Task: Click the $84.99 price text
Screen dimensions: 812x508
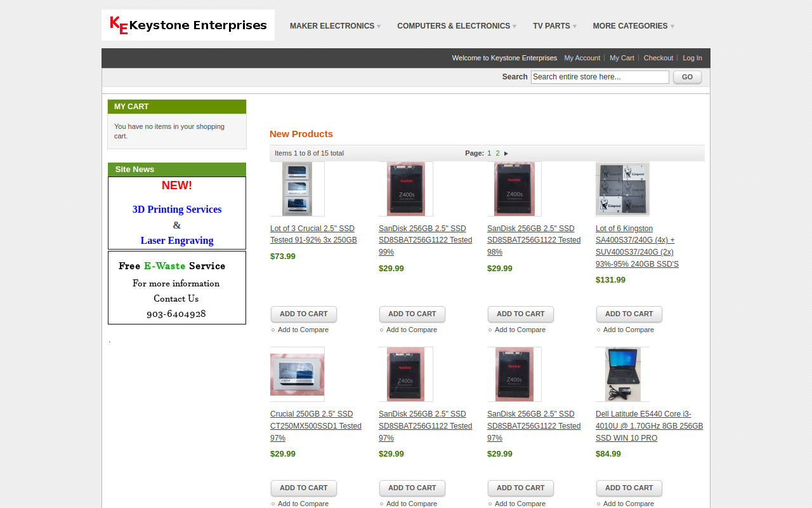Action: 608,454
